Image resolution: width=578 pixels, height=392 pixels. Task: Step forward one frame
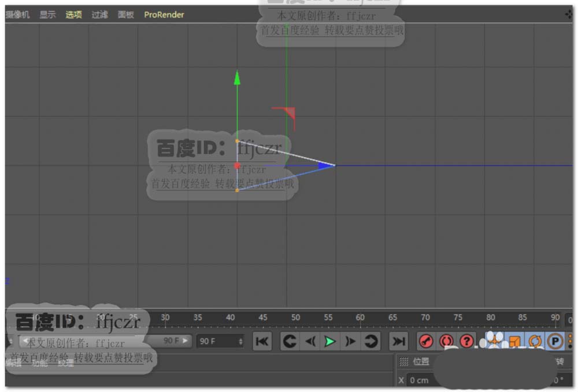pos(350,341)
